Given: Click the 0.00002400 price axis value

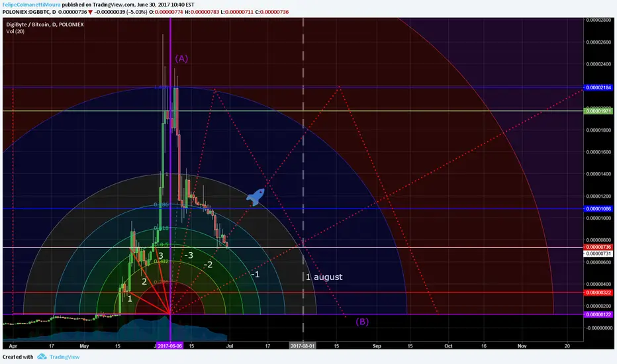Looking at the screenshot, I should [598, 64].
